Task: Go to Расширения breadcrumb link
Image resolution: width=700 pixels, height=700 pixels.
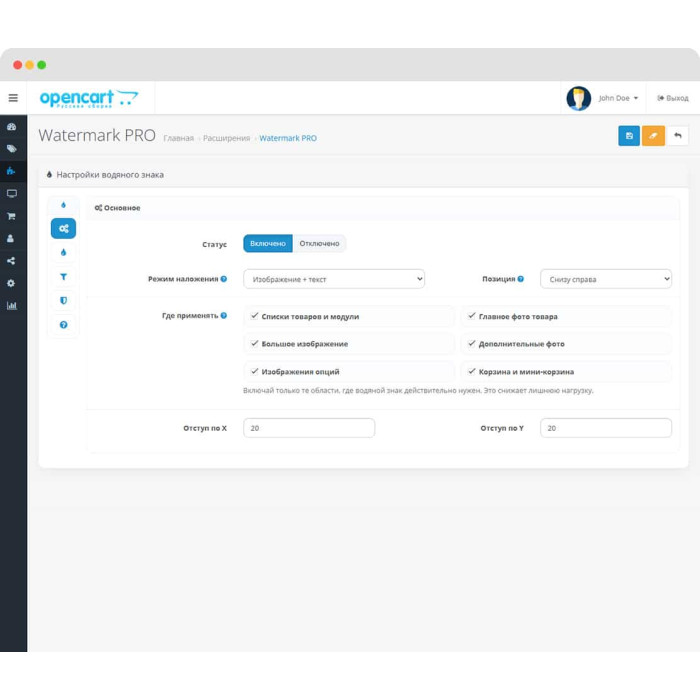Action: [x=226, y=138]
